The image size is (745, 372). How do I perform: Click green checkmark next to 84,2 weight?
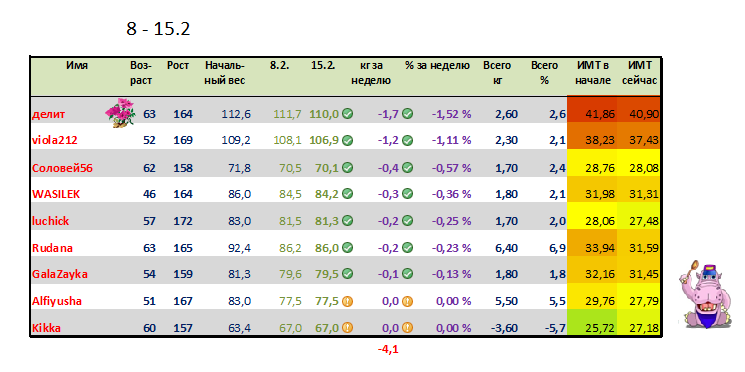pyautogui.click(x=347, y=194)
